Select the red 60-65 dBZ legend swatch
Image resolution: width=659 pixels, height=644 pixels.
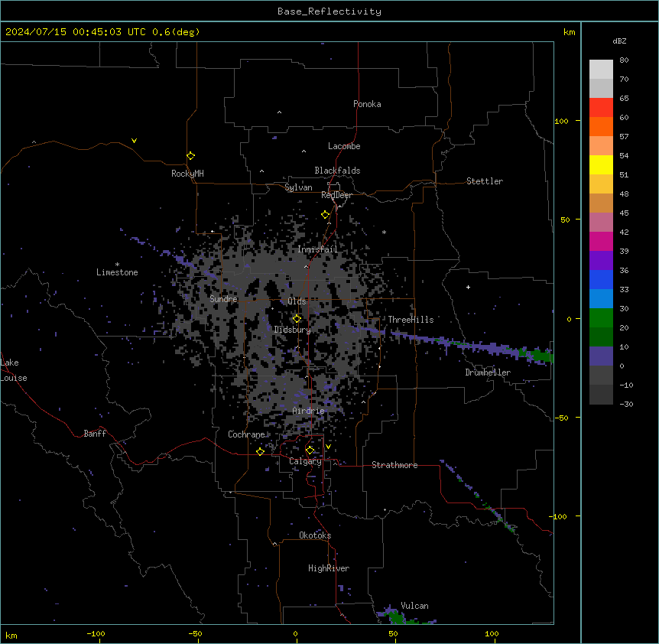tap(601, 108)
